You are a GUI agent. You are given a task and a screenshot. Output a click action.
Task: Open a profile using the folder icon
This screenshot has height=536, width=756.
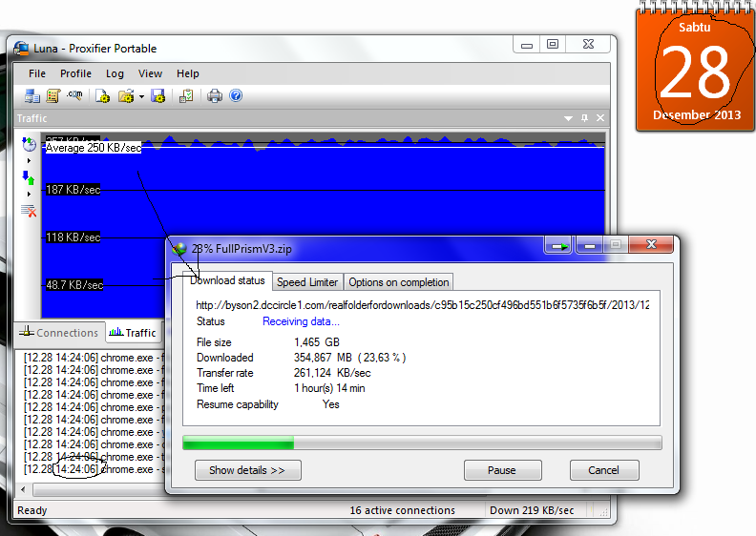(x=126, y=95)
